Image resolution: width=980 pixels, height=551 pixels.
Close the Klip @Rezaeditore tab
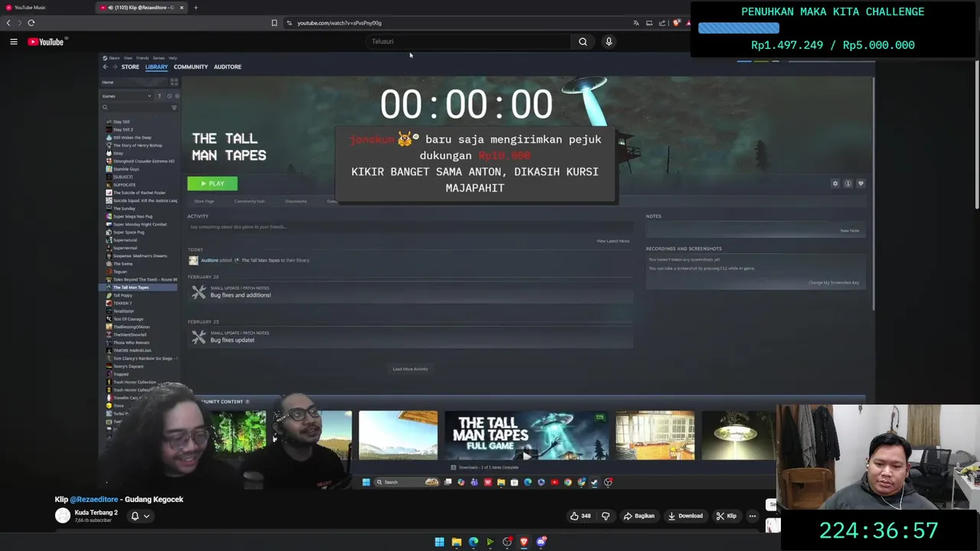(181, 8)
